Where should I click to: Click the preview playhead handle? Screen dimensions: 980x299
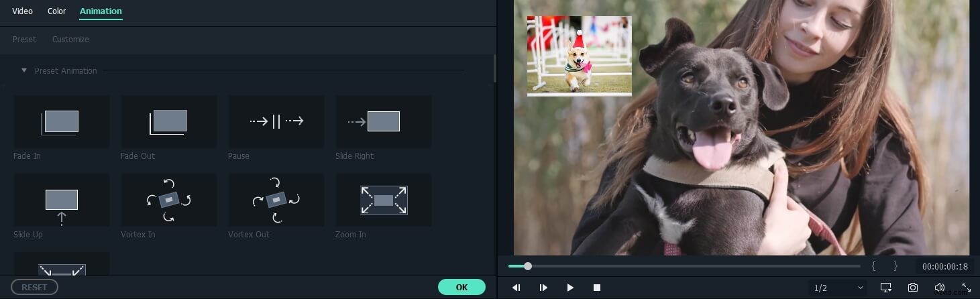coord(528,266)
